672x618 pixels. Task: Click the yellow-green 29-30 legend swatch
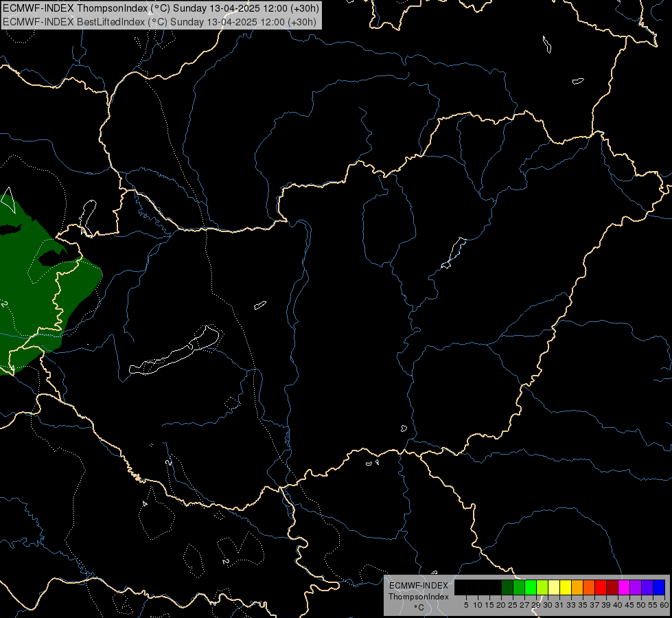[542, 587]
